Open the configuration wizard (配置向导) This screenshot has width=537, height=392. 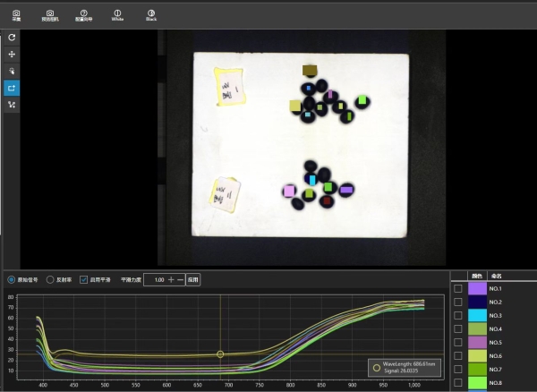click(x=83, y=14)
